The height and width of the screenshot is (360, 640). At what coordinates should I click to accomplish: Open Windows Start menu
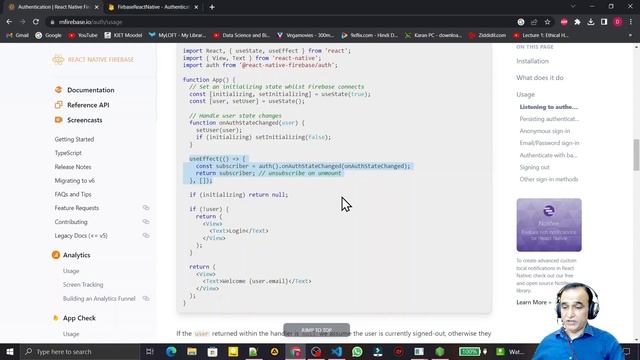[9, 351]
